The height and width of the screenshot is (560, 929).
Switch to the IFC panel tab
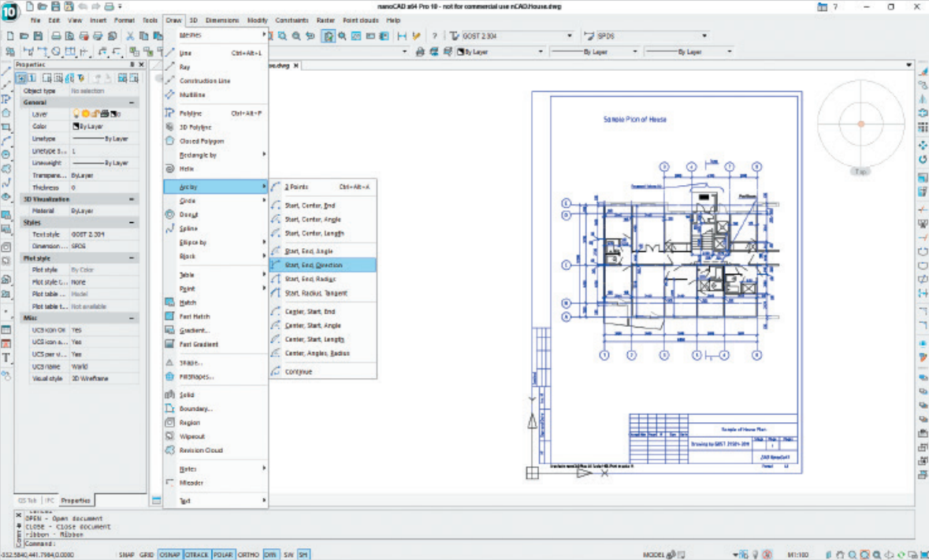pos(49,500)
